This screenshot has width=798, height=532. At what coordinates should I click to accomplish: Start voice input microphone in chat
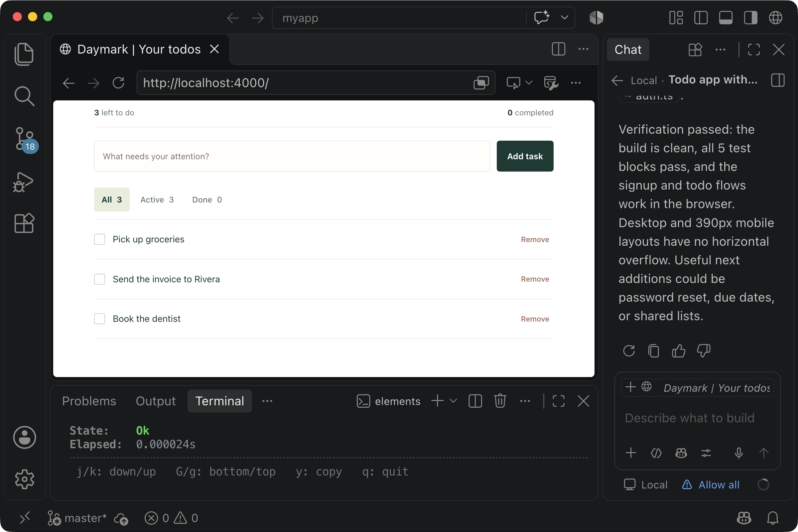click(x=738, y=453)
